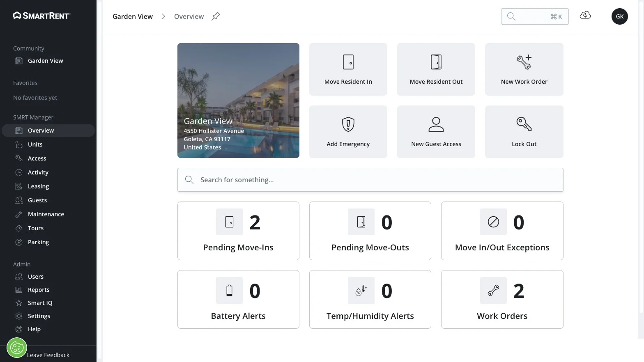Viewport: 644px width, 362px height.
Task: Open the Pending Move-Ins label
Action: 238,247
